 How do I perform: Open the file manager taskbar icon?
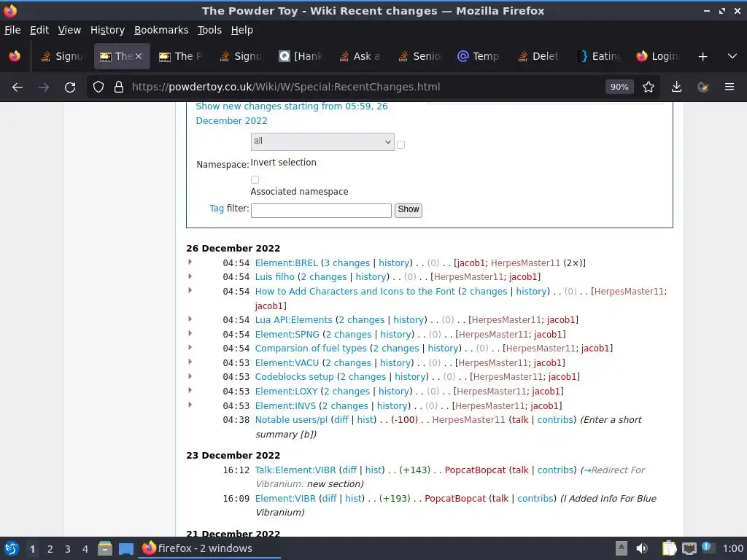105,548
